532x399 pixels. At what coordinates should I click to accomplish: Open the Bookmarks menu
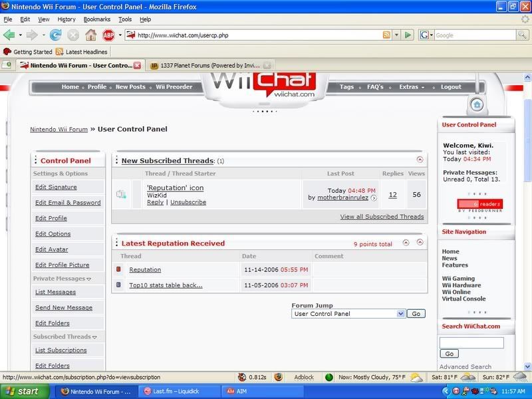pyautogui.click(x=96, y=19)
